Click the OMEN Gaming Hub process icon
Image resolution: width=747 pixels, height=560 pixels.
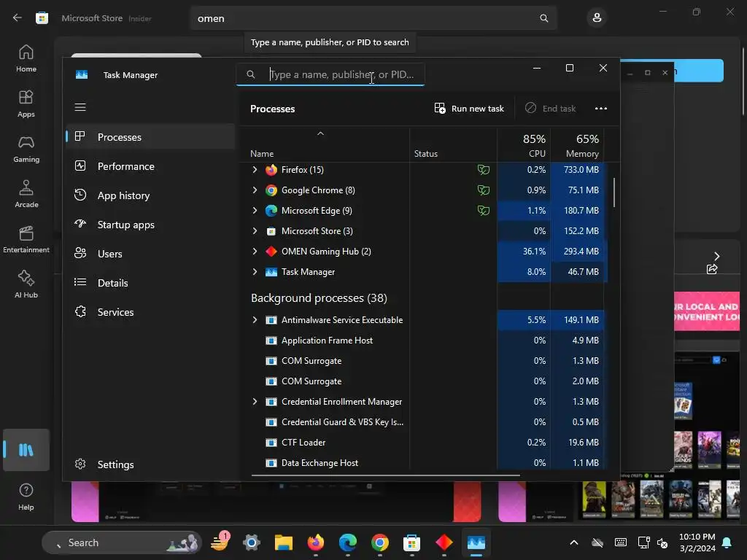271,252
